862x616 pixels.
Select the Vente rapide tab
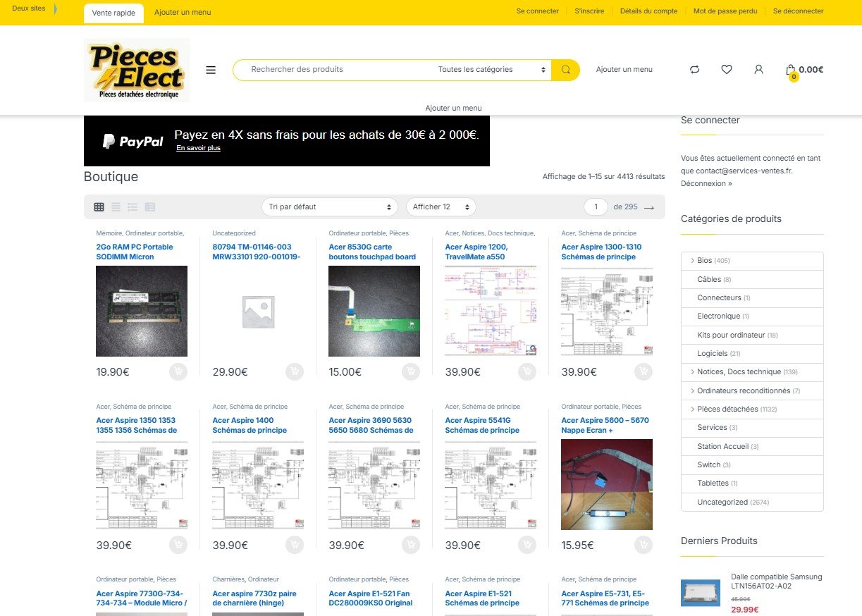(x=113, y=13)
